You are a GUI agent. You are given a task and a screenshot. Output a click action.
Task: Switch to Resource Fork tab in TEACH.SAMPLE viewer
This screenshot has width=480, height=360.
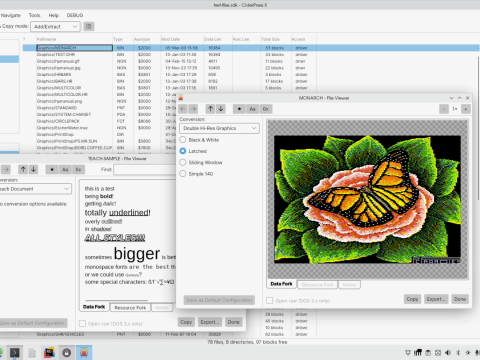tap(130, 308)
